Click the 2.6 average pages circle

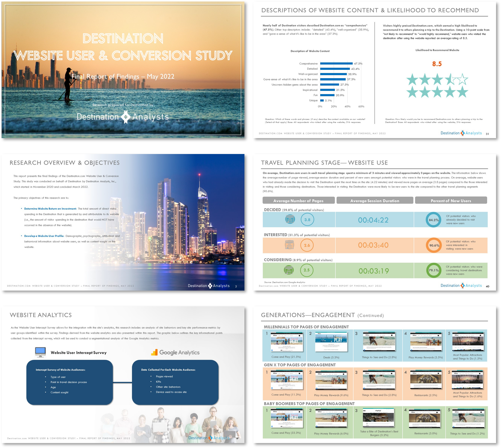click(307, 245)
